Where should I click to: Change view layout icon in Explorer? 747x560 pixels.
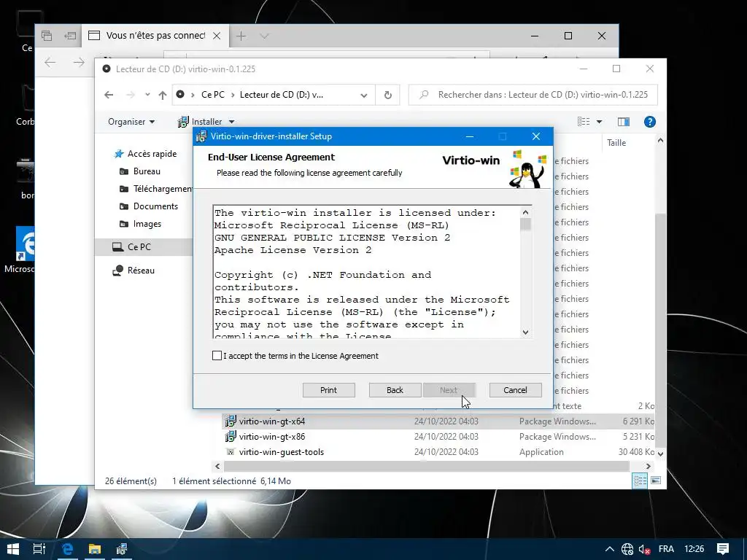coord(584,122)
